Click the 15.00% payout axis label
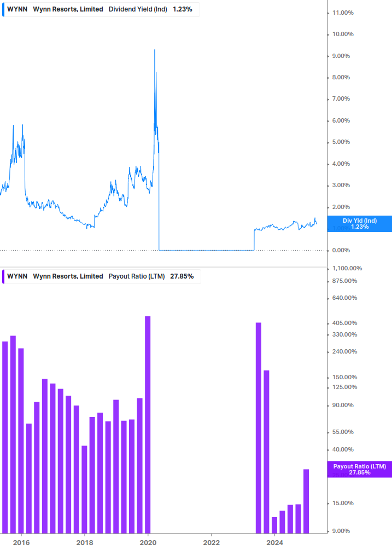This screenshot has width=392, height=550. (x=343, y=503)
